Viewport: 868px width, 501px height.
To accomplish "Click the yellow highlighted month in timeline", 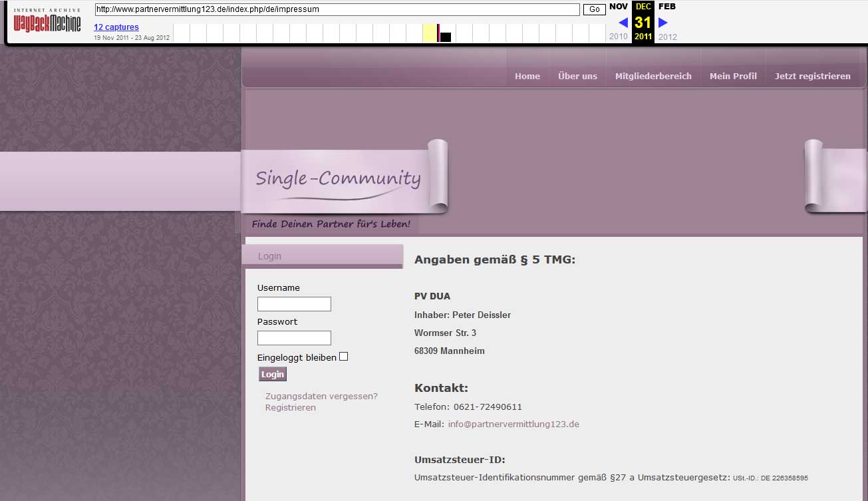I will pyautogui.click(x=430, y=33).
